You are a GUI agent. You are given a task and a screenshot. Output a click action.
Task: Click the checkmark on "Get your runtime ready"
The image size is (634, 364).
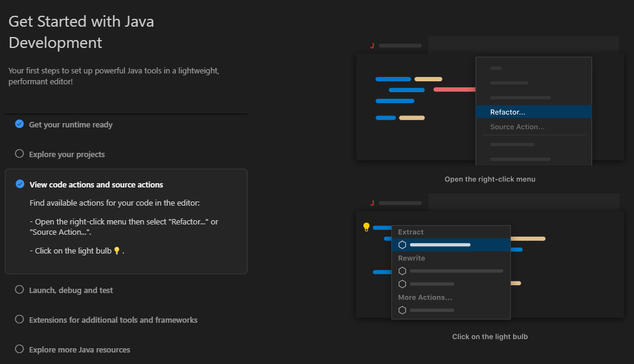pos(18,124)
